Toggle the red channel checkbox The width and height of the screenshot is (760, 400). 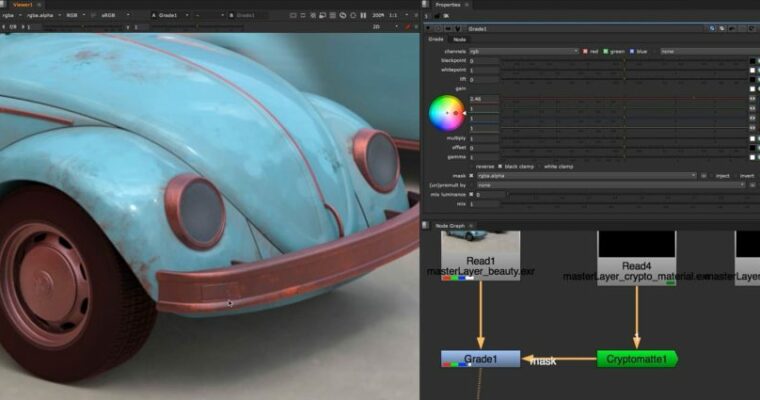point(585,51)
